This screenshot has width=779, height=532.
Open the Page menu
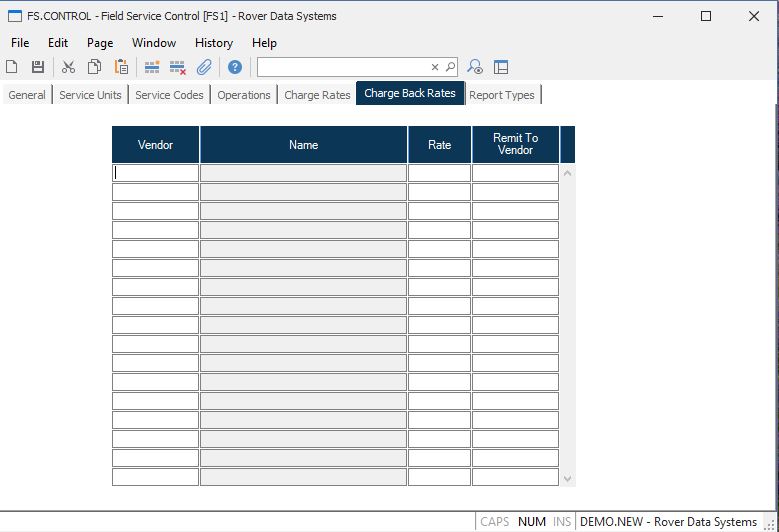pos(100,43)
